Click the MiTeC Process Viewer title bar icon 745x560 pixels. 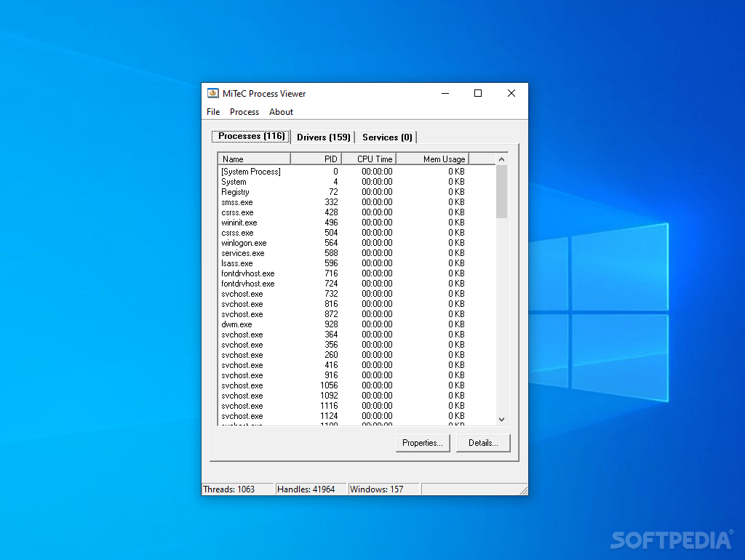click(212, 93)
